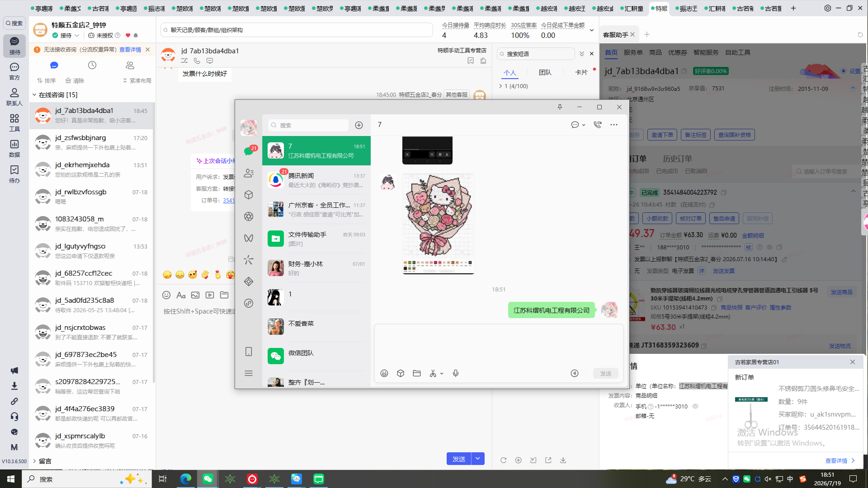
Task: Insert image via picture icon in reply toolbar
Action: point(195,295)
